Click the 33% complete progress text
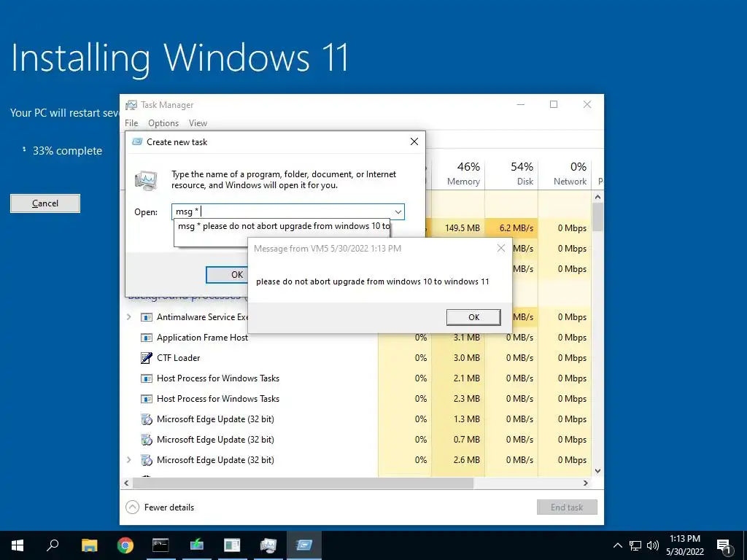Screen dimensions: 747x560 pyautogui.click(x=67, y=151)
